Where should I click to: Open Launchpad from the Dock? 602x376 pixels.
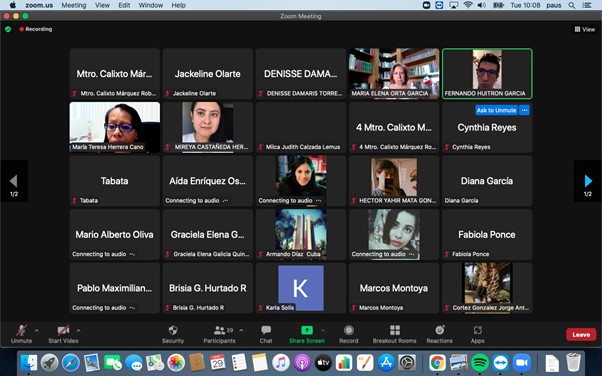pyautogui.click(x=50, y=363)
